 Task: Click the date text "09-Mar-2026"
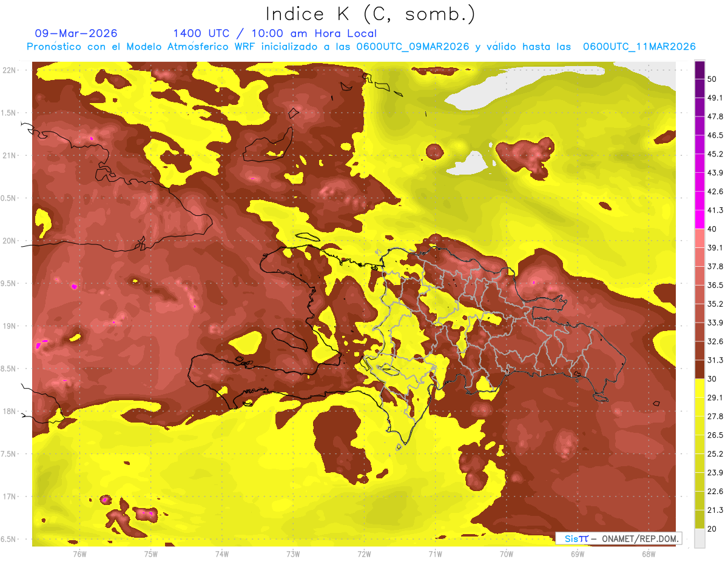pyautogui.click(x=76, y=33)
